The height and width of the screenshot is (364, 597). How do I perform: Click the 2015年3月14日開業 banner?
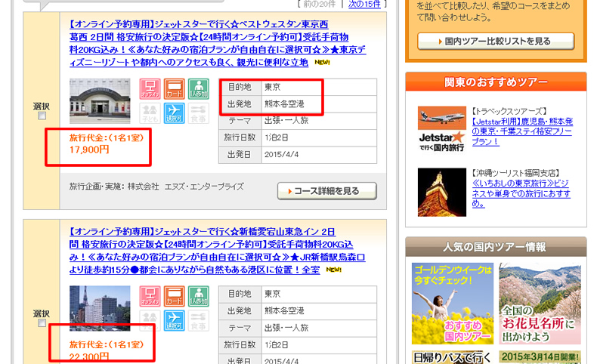540,357
